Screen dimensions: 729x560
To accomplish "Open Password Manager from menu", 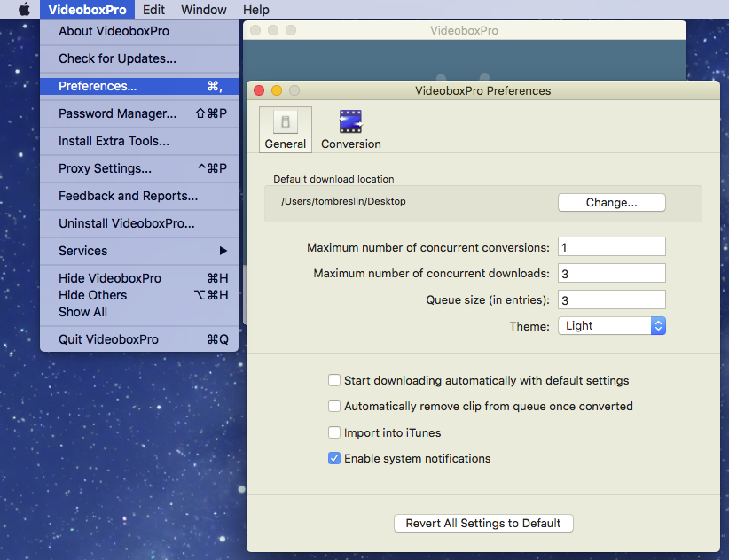I will click(139, 113).
